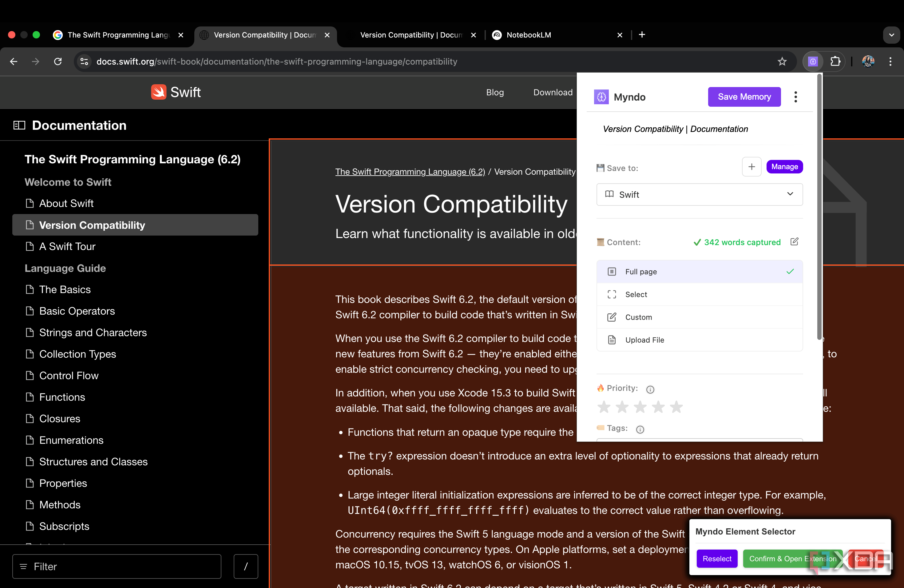Set priority to first star
The height and width of the screenshot is (588, 904).
click(x=604, y=407)
